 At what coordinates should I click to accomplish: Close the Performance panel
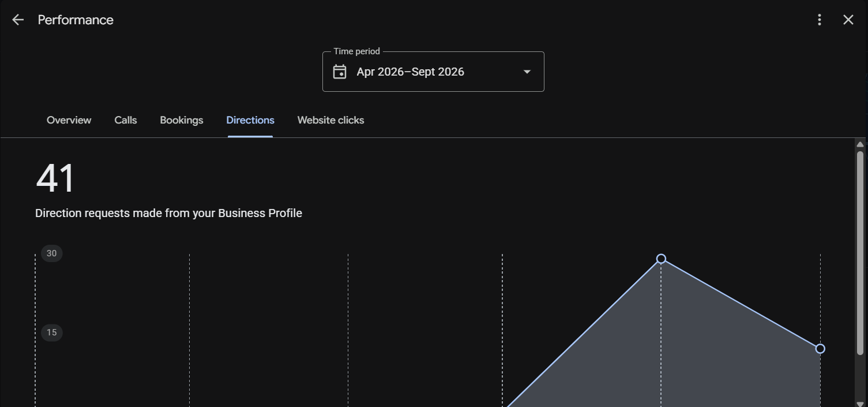click(848, 20)
